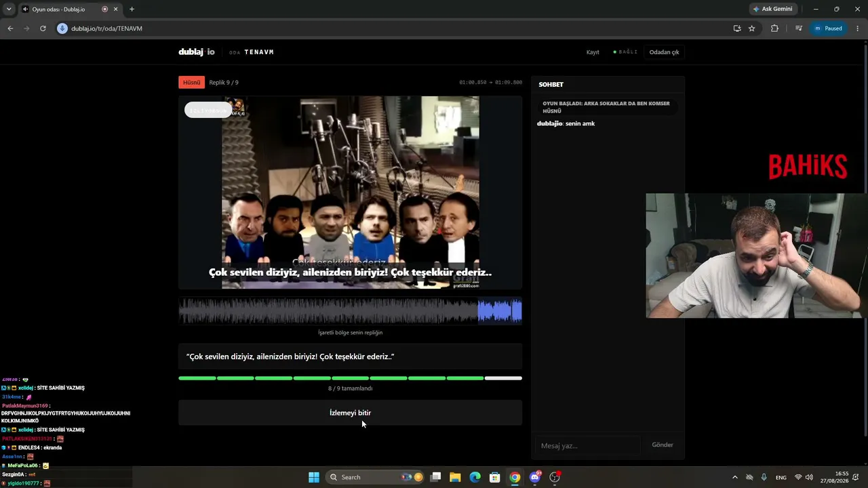Click the BAĞLI connection status indicator
Screen dimensions: 868x488
[625, 52]
